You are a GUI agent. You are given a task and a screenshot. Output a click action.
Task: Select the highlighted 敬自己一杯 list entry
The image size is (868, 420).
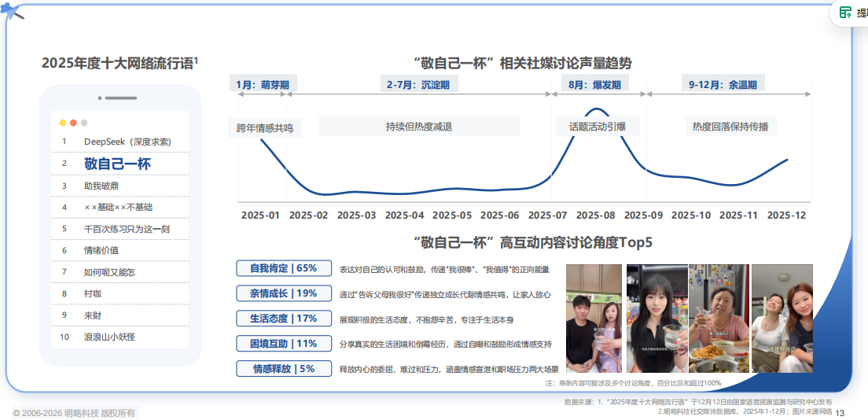tap(120, 164)
